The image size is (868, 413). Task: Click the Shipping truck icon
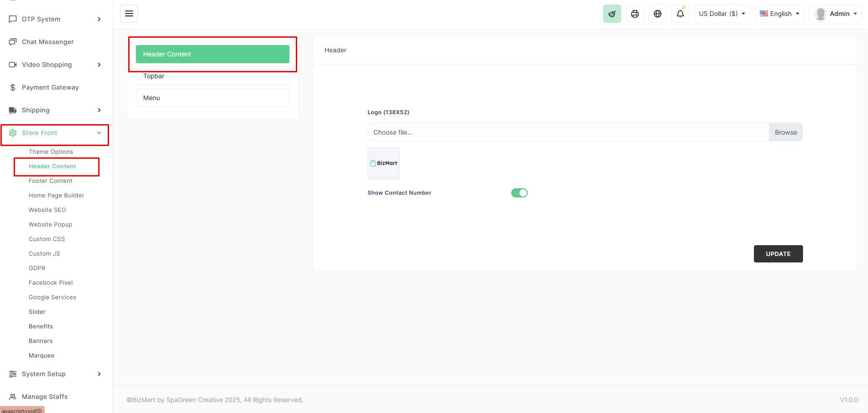[13, 110]
